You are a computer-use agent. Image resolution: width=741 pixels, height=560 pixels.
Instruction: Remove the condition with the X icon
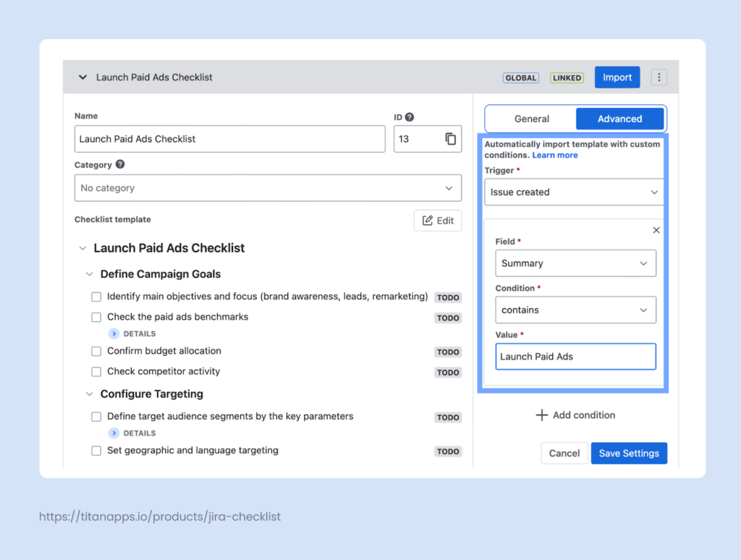coord(656,230)
